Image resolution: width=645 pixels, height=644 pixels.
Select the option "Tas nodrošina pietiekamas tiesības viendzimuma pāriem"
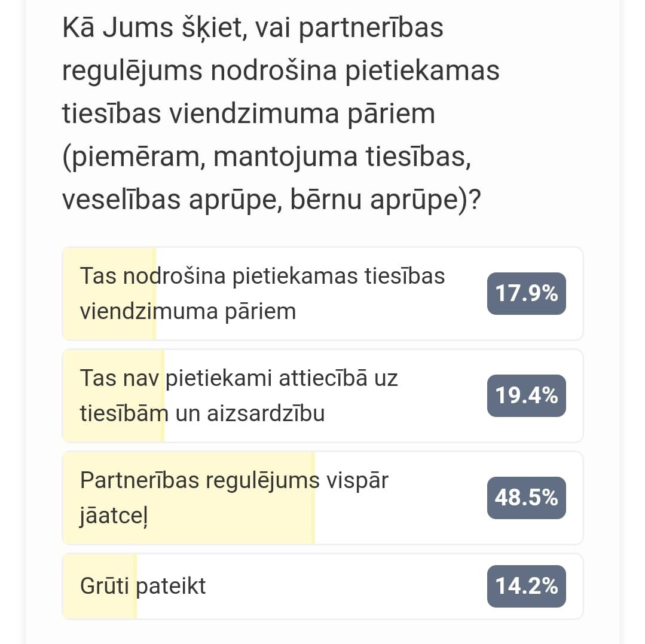(323, 293)
